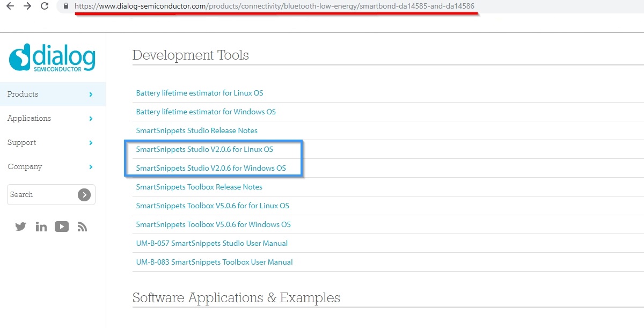Open UM-B-057 SmartSnippets Studio User Manual
Screen dimensions: 644x328
[x=212, y=243]
